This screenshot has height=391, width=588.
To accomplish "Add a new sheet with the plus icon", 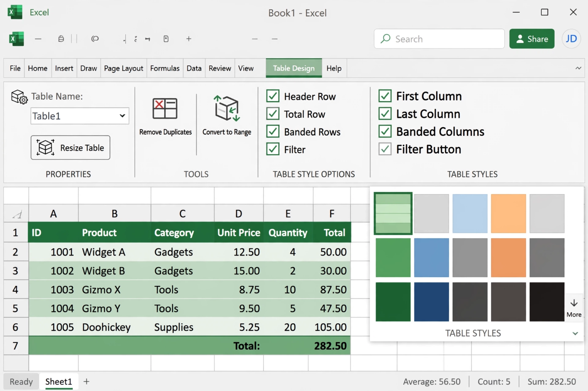I will [x=86, y=381].
